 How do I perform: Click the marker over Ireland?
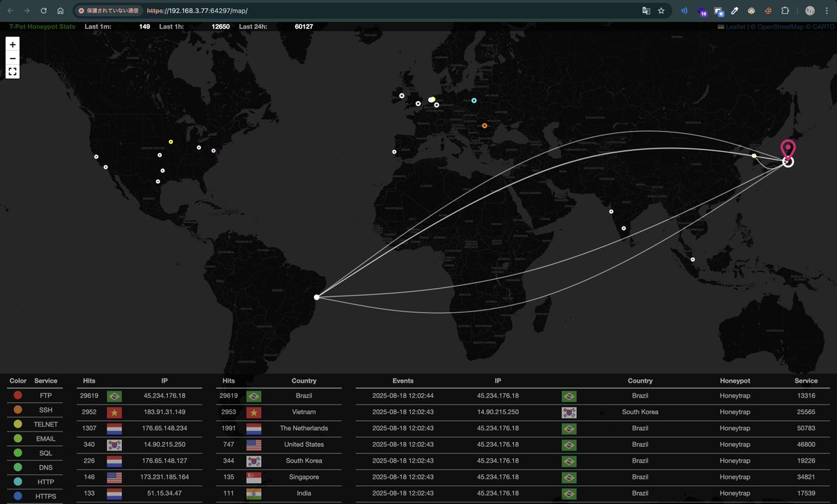[x=402, y=96]
